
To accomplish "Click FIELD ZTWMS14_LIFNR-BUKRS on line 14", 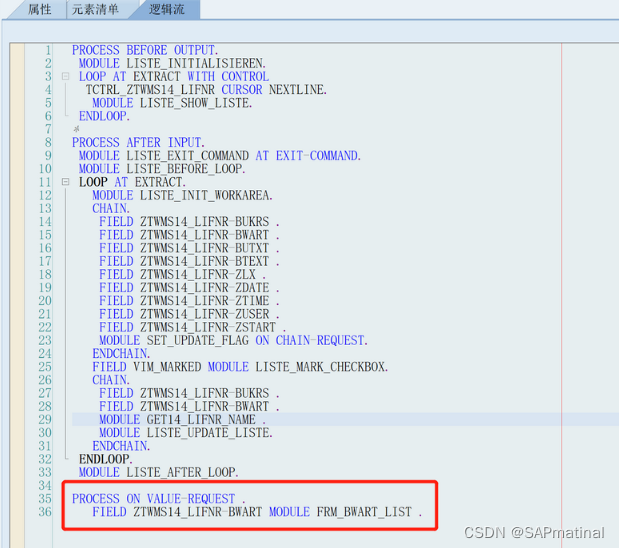I will (189, 221).
